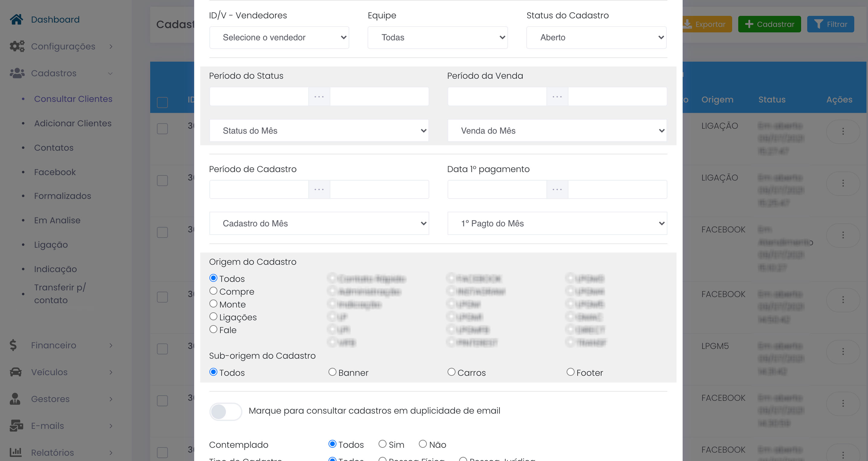Choose Contemplado Não option
868x461 pixels.
pyautogui.click(x=423, y=444)
